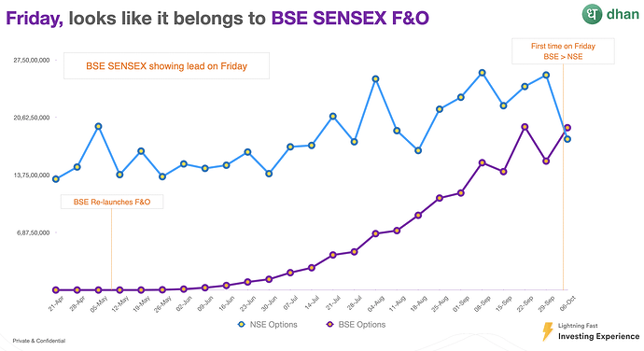The height and width of the screenshot is (351, 644).
Task: Click the NSE data point for 08-Sep
Action: tap(483, 73)
